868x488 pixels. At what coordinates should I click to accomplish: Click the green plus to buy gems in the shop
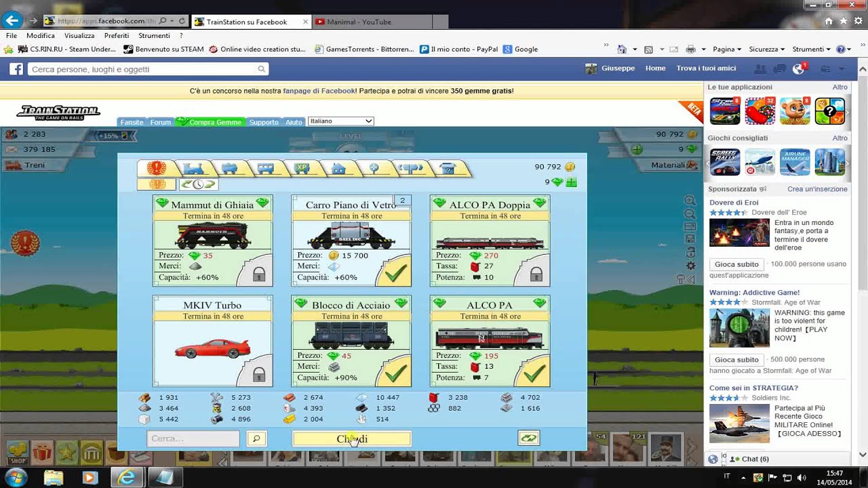(x=572, y=182)
